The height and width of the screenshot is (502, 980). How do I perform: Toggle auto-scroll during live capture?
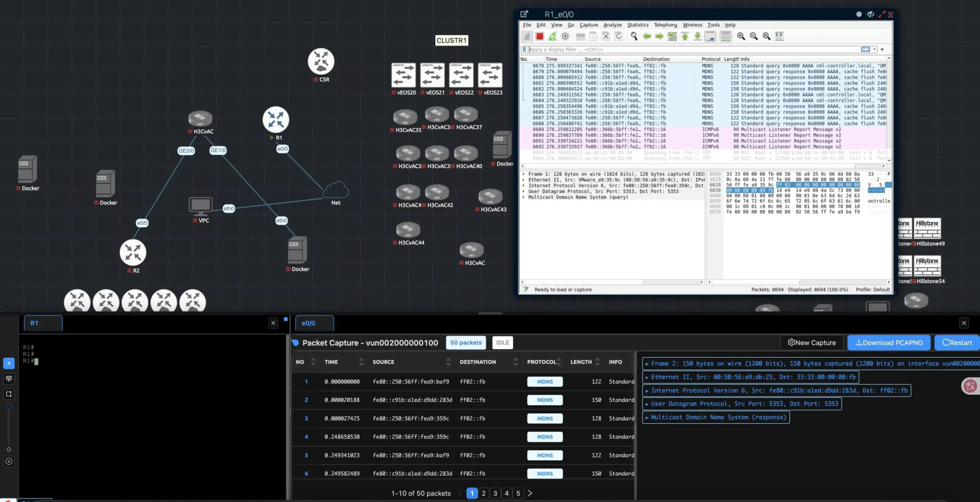point(710,36)
